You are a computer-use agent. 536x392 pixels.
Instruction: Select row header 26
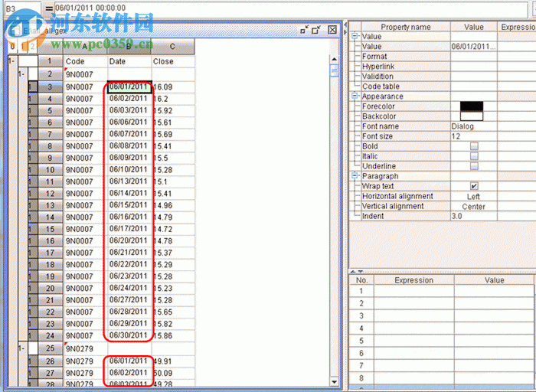50,361
